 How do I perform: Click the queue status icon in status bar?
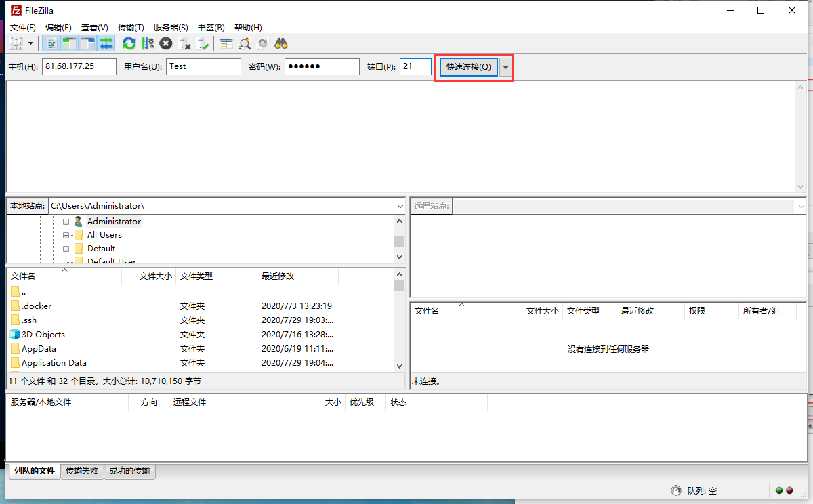pos(675,490)
